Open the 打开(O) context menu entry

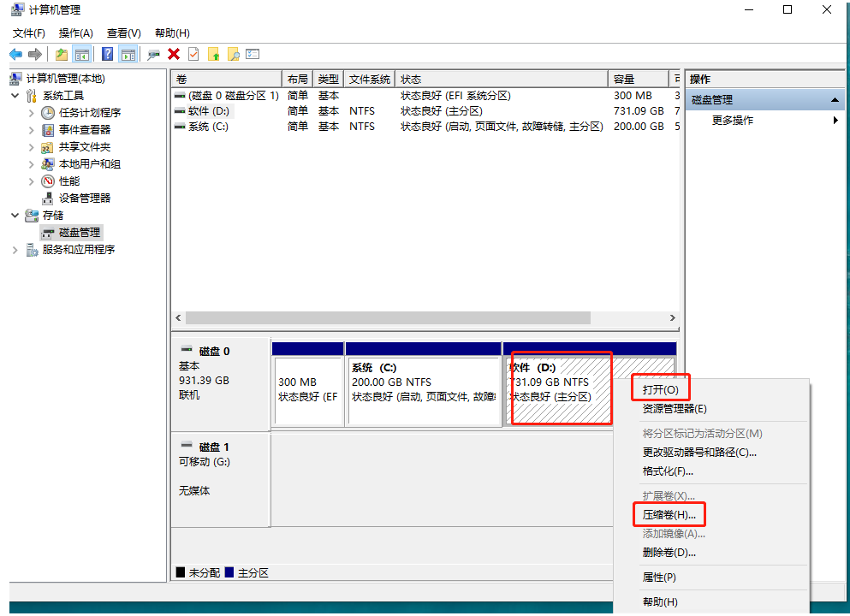(660, 388)
